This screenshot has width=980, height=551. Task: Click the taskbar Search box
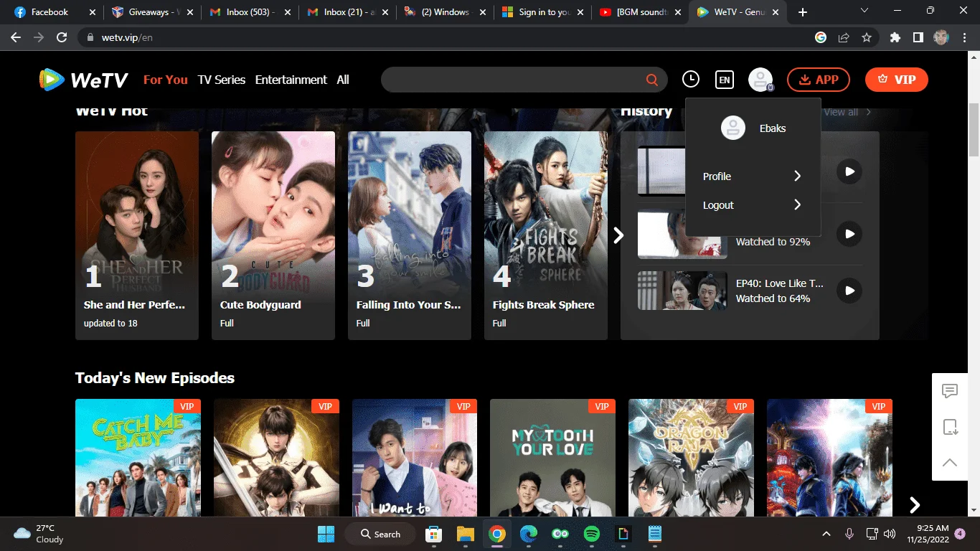(380, 534)
